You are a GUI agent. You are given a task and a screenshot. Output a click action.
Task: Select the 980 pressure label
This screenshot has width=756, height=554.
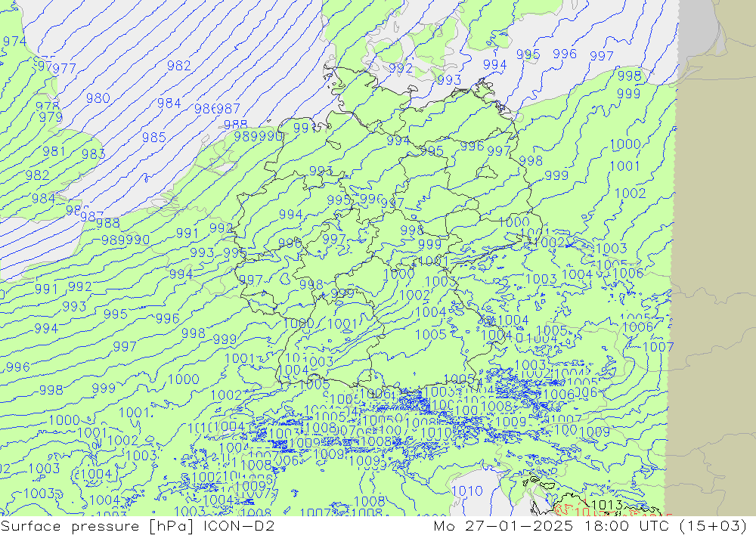click(98, 98)
